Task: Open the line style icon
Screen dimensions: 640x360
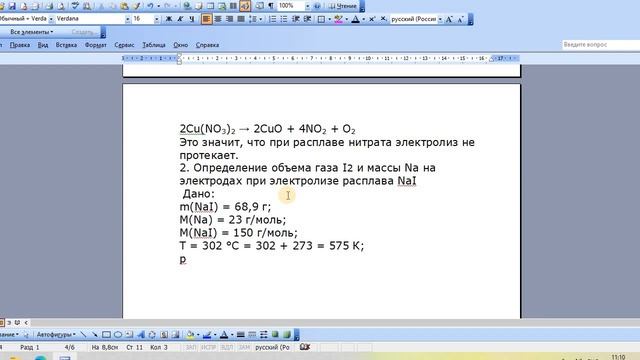Action: 241,335
